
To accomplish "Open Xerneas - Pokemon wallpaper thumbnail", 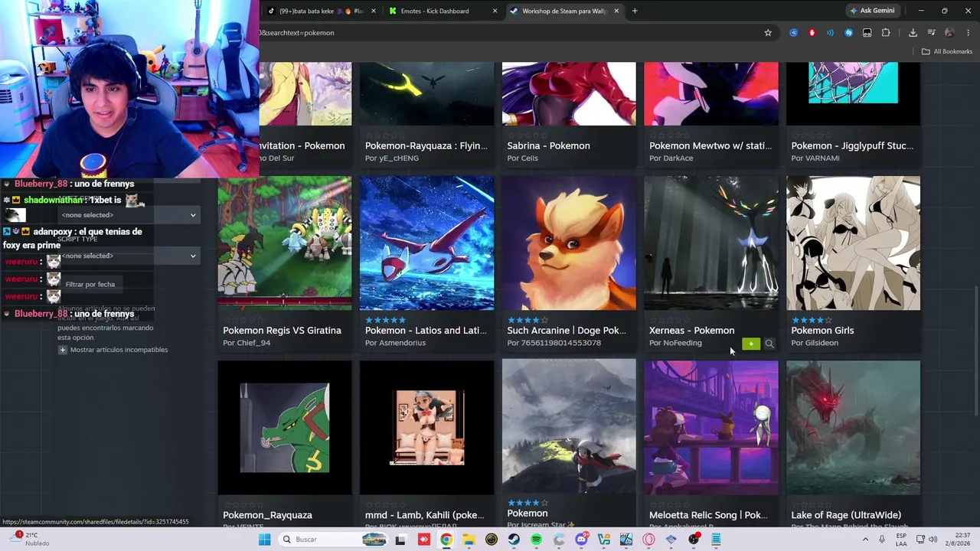I will pos(711,243).
